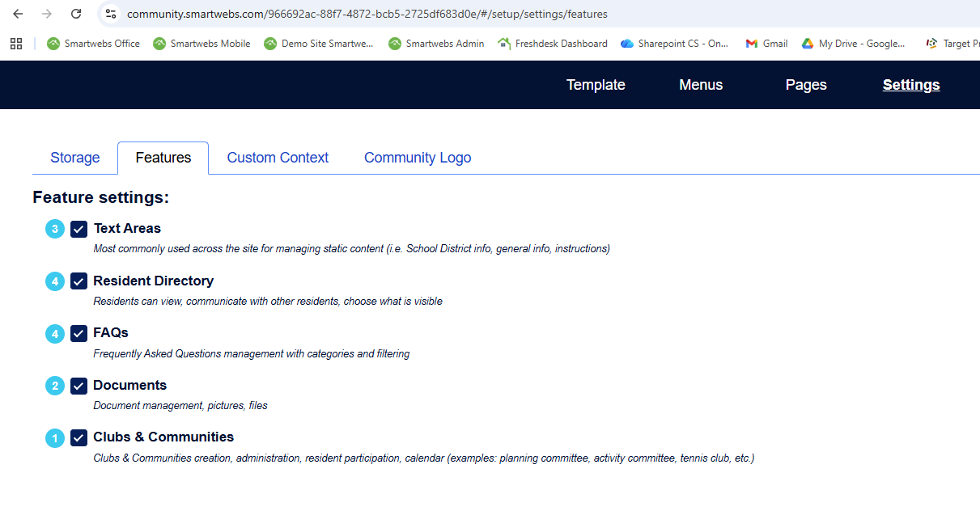Viewport: 980px width, 511px height.
Task: Disable the FAQs feature checkbox
Action: [78, 333]
